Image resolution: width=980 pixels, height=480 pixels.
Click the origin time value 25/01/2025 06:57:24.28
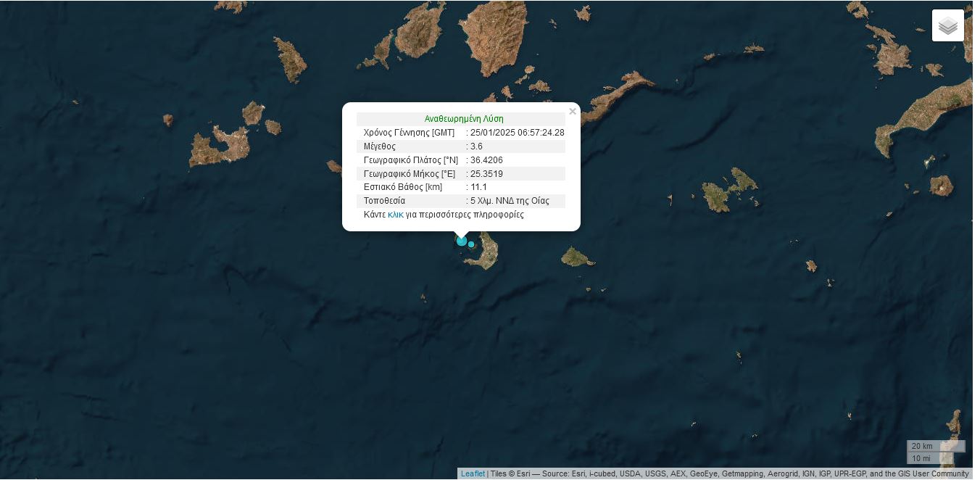(x=517, y=133)
